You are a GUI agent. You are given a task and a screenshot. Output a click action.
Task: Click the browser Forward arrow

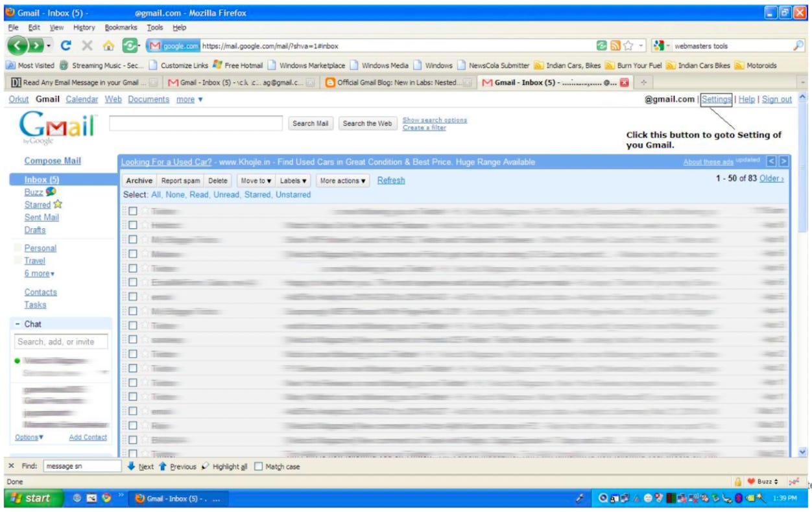pos(36,46)
